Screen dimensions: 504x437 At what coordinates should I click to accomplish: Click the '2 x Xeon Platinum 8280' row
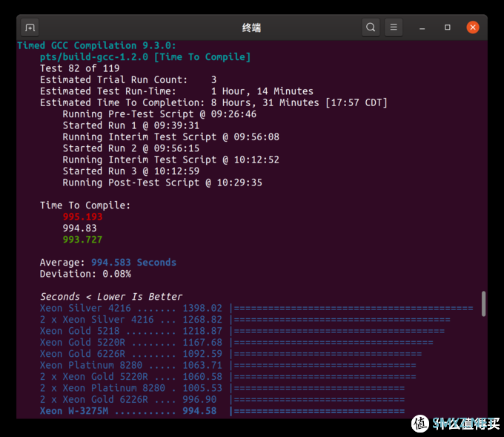click(x=222, y=388)
